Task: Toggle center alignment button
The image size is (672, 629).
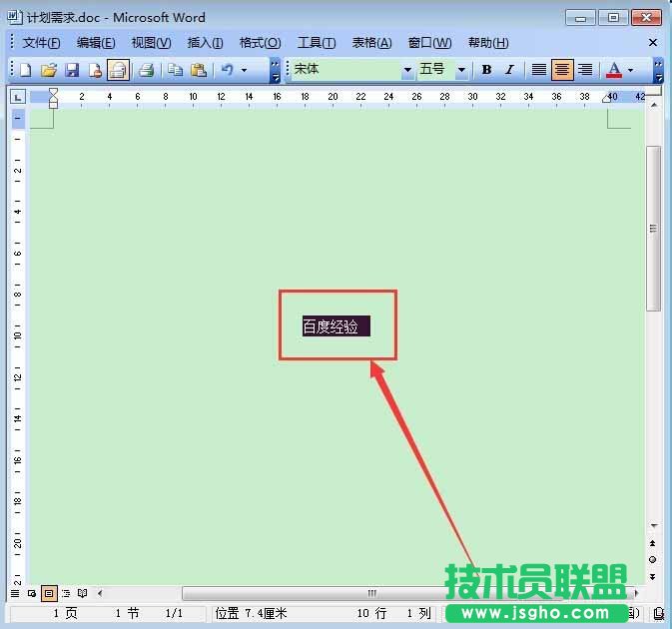Action: point(562,70)
